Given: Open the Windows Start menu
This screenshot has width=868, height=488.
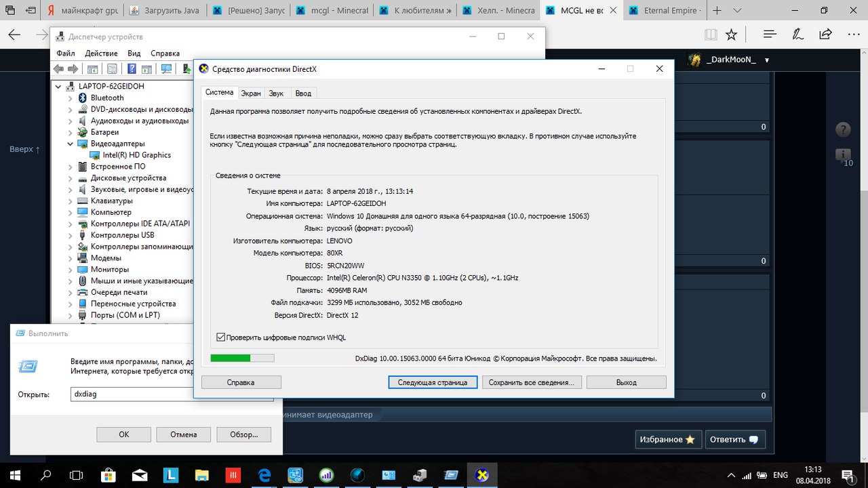Looking at the screenshot, I should click(x=15, y=475).
